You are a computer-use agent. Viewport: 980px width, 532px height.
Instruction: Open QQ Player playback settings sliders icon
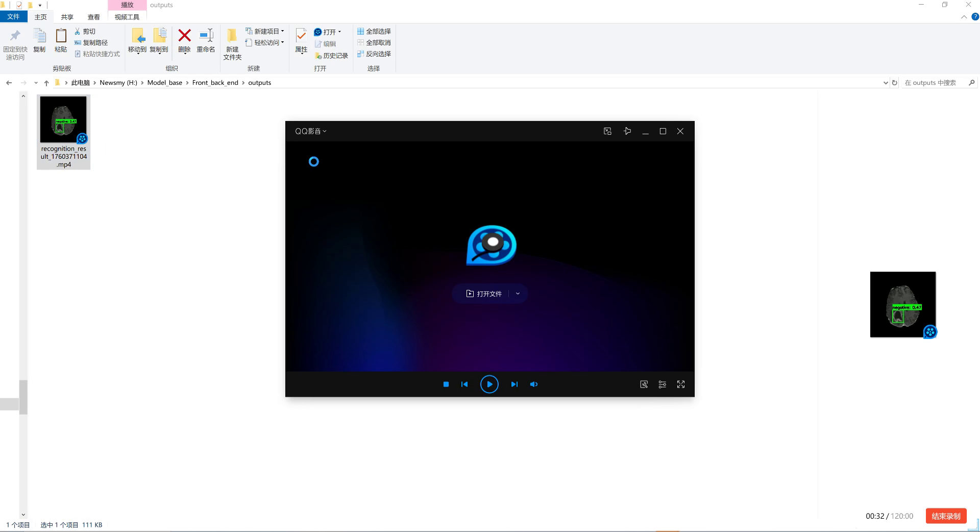point(663,384)
